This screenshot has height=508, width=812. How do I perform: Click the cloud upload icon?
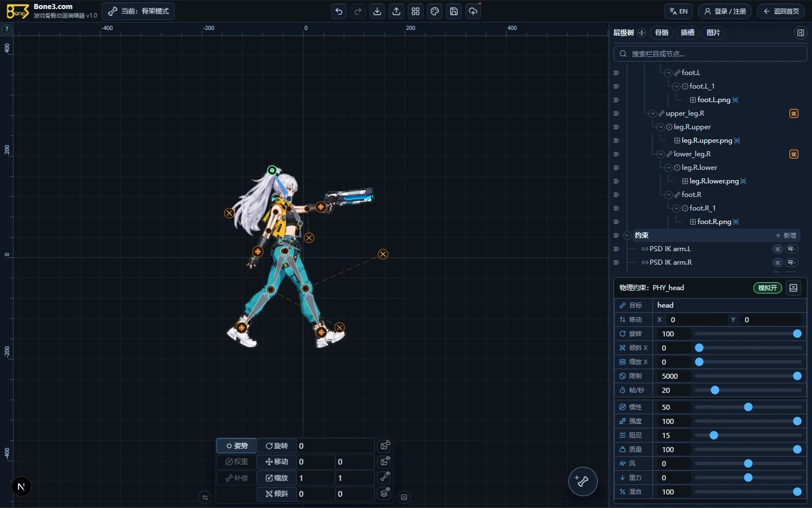473,11
